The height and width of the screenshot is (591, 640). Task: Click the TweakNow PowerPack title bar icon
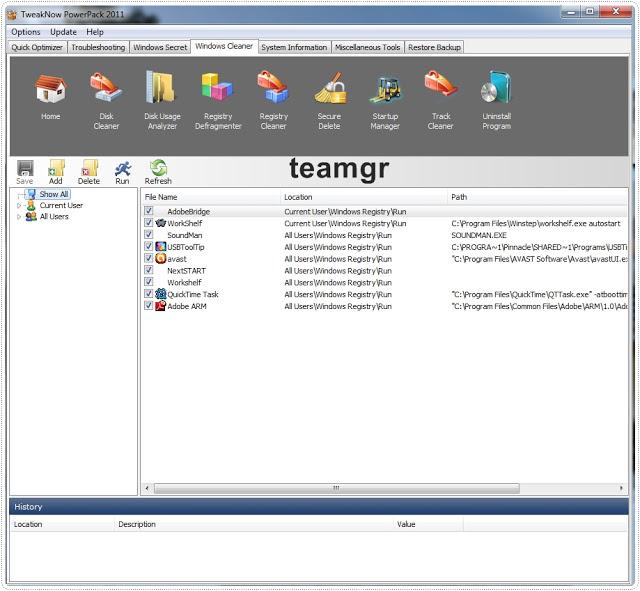(x=12, y=15)
